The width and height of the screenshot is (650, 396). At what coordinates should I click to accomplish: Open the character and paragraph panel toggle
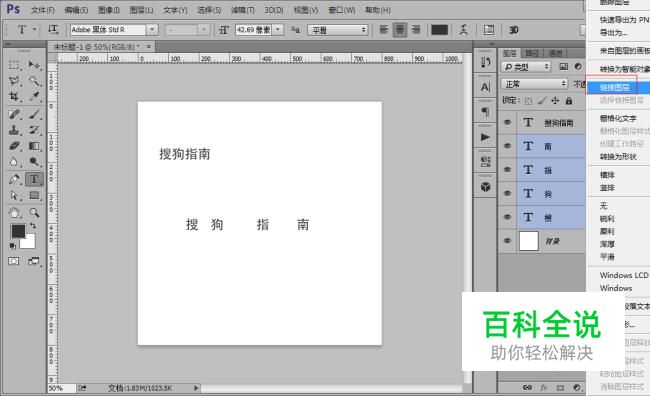tap(489, 29)
